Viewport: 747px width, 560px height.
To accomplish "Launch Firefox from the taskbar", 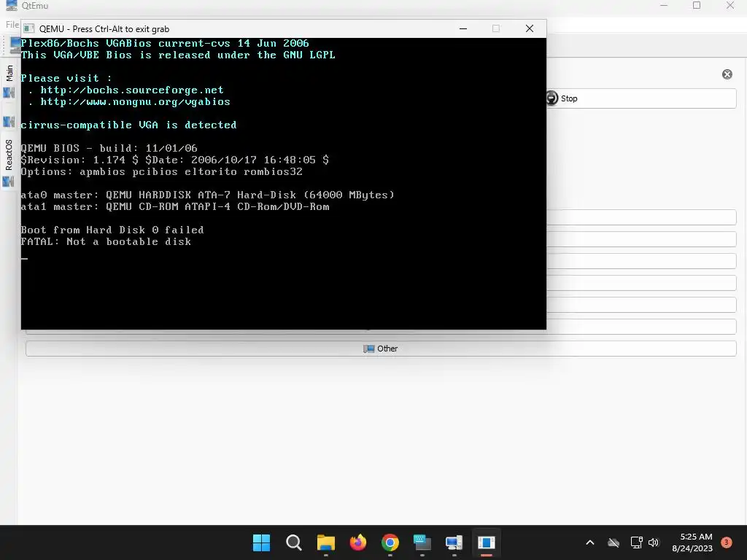I will pos(357,542).
